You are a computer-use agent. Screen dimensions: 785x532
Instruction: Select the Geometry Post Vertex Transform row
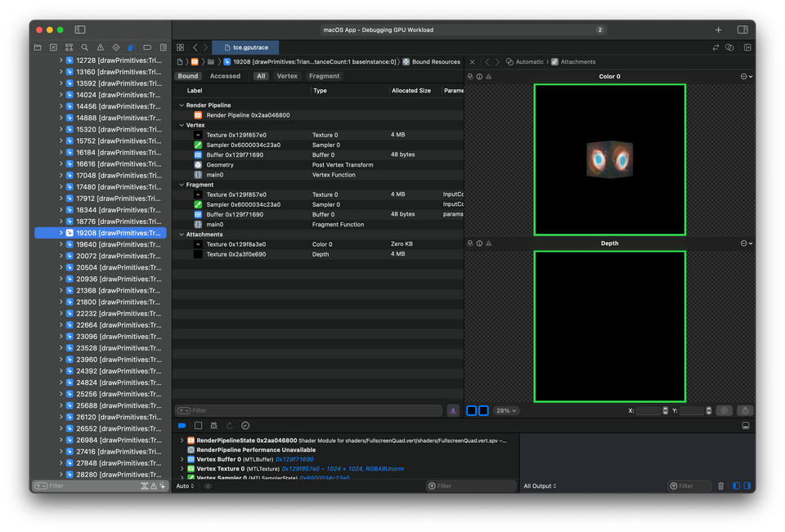pos(318,164)
